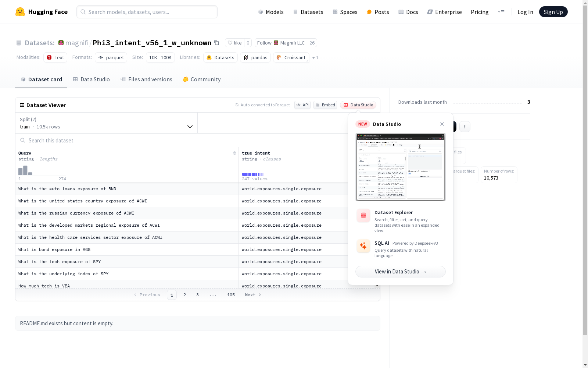Viewport: 588px width, 368px height.
Task: Go to page 3 of the dataset
Action: pos(197,295)
